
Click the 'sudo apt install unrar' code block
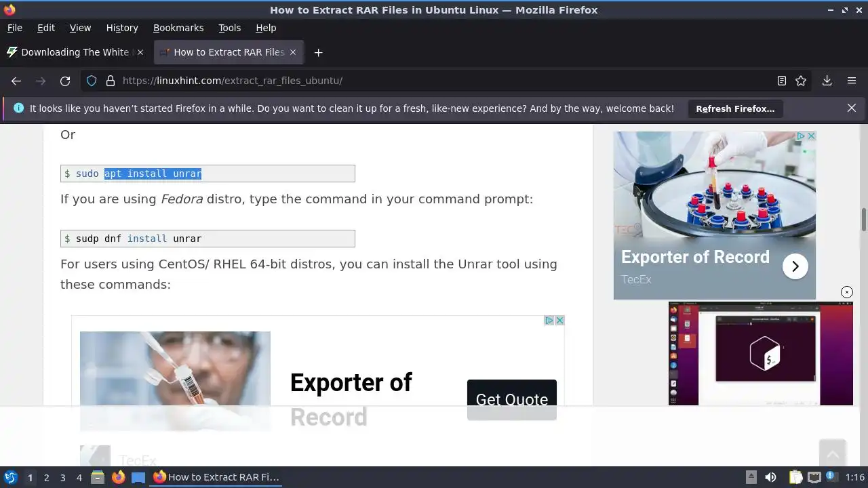[x=208, y=174]
